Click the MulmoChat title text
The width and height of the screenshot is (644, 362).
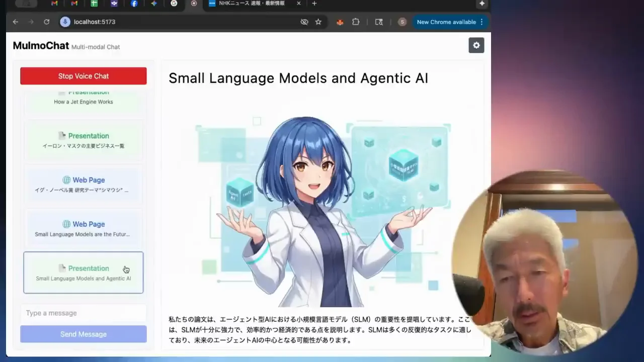click(x=41, y=45)
